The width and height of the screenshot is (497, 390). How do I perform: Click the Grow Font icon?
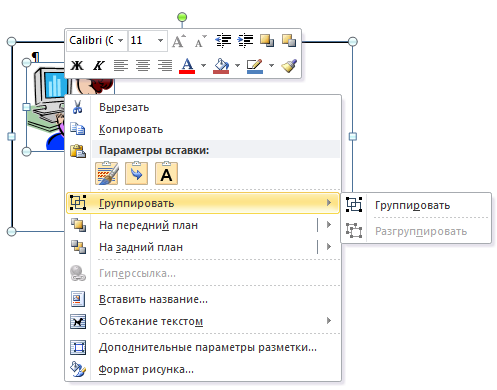(179, 41)
